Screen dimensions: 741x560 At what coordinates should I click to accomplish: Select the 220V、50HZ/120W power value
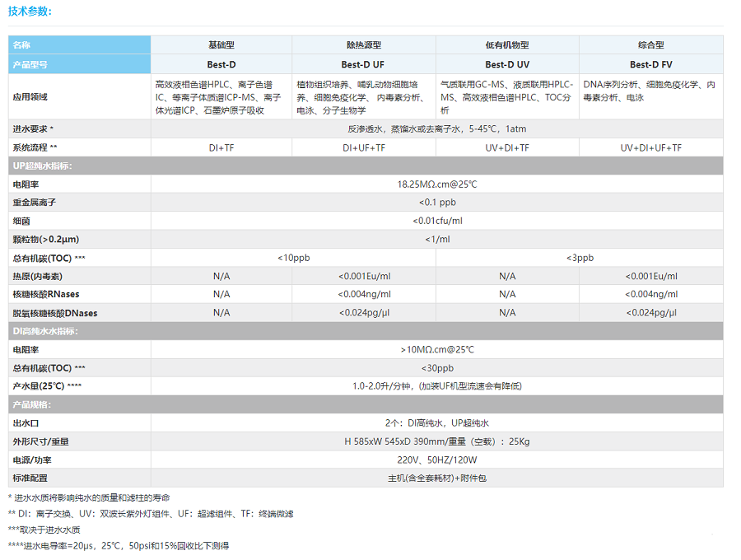pyautogui.click(x=436, y=460)
